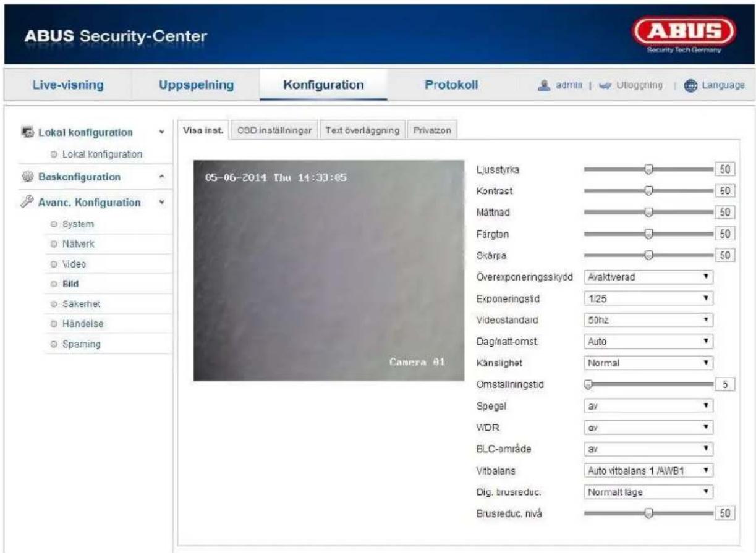Collapse the Lokal konfiguration section
The width and height of the screenshot is (756, 553).
162,133
